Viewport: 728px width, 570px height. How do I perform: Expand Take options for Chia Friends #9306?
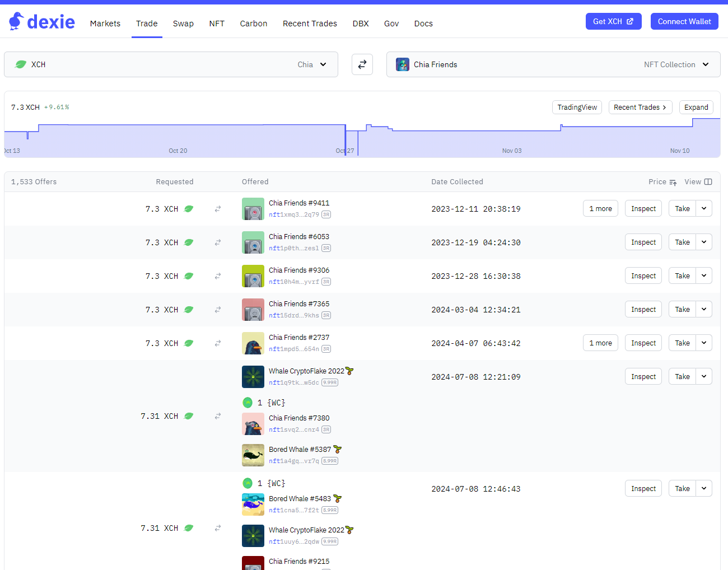pos(704,275)
